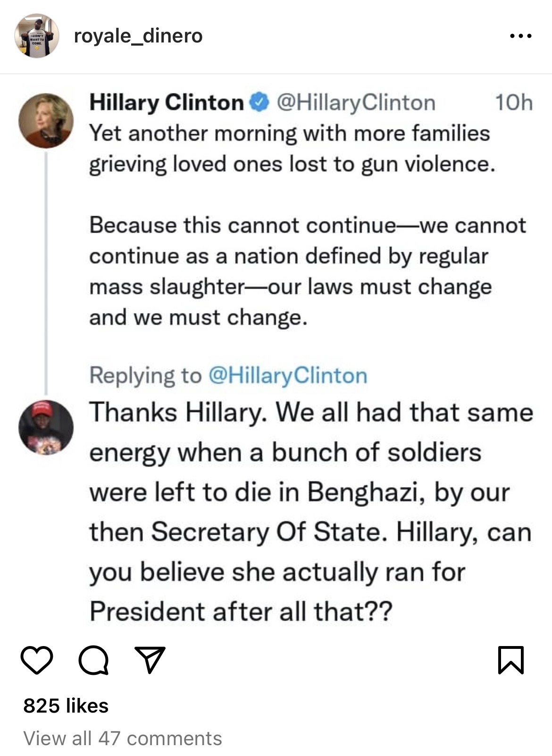Viewport: 552px width, 756px height.
Task: Open 'View all 47 comments'
Action: 123,738
